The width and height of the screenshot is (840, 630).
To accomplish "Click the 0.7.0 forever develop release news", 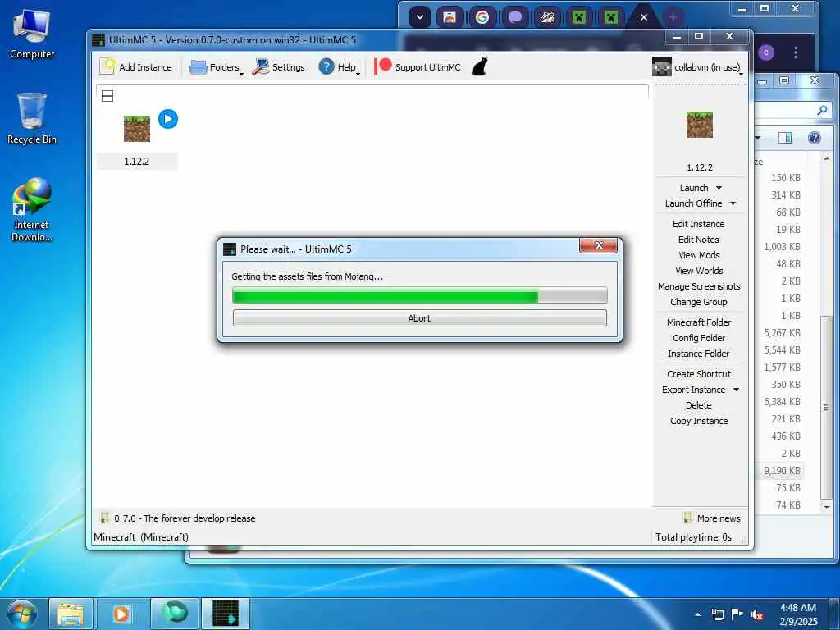I will point(178,518).
